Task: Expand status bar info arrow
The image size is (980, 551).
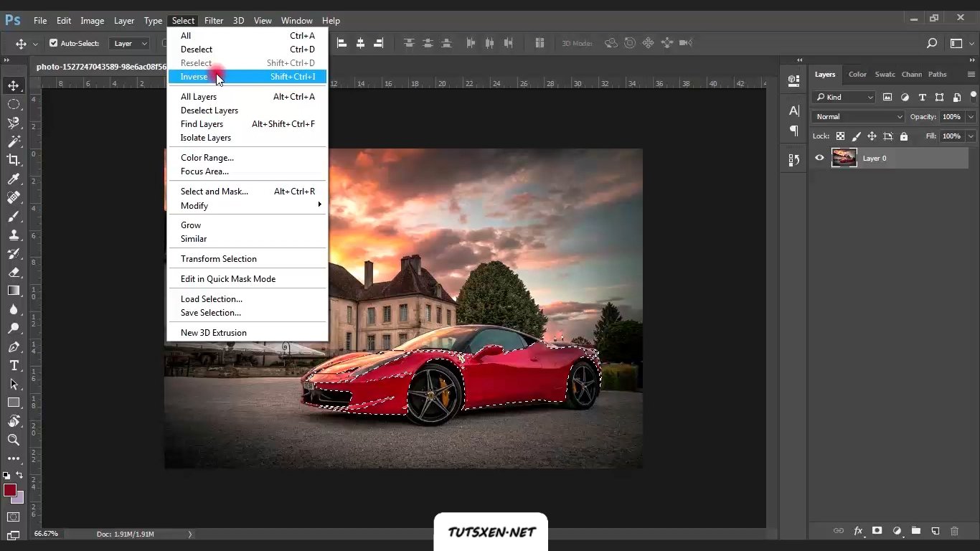Action: tap(190, 534)
